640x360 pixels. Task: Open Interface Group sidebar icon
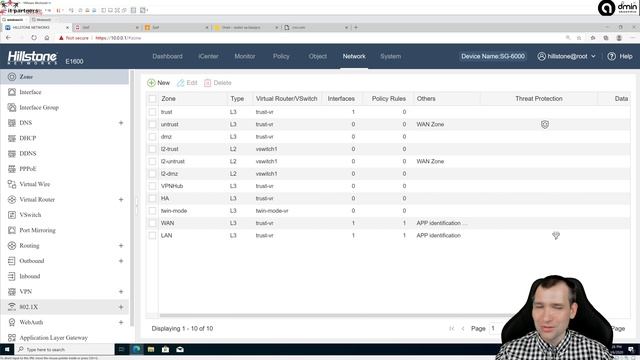coord(12,107)
